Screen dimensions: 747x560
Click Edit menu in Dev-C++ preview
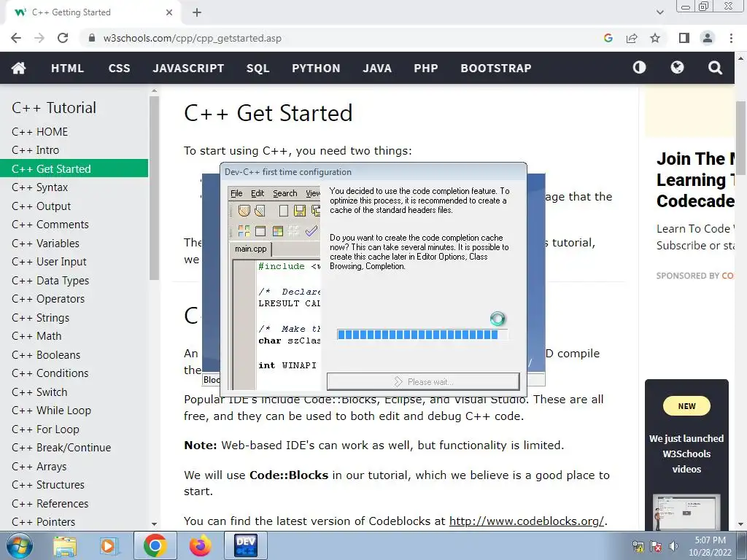pyautogui.click(x=258, y=193)
